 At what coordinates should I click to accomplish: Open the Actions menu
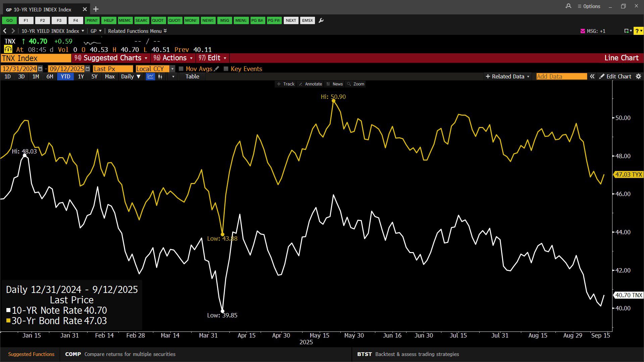pyautogui.click(x=173, y=58)
